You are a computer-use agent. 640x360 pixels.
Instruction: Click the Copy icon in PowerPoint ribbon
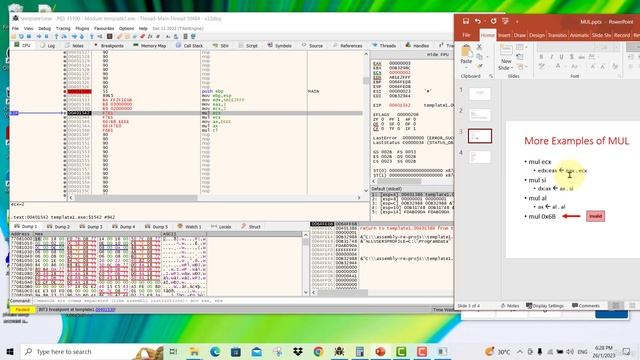[480, 57]
